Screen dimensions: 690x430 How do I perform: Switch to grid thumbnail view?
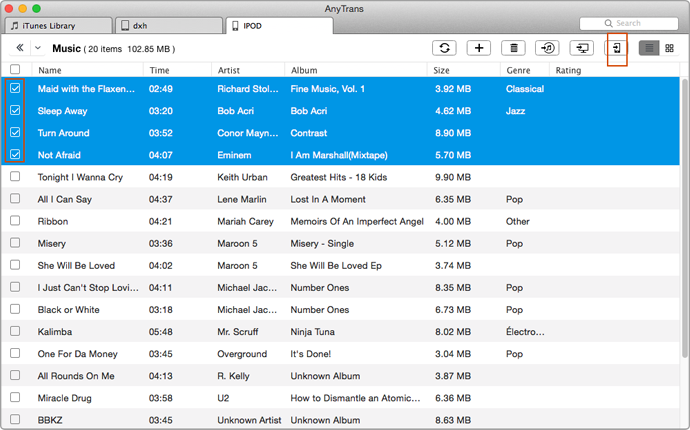click(669, 48)
